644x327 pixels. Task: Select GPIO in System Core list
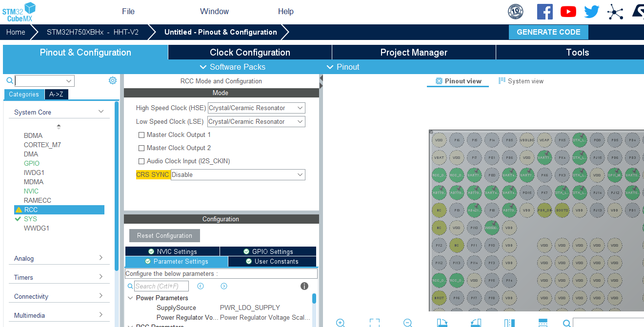click(32, 163)
